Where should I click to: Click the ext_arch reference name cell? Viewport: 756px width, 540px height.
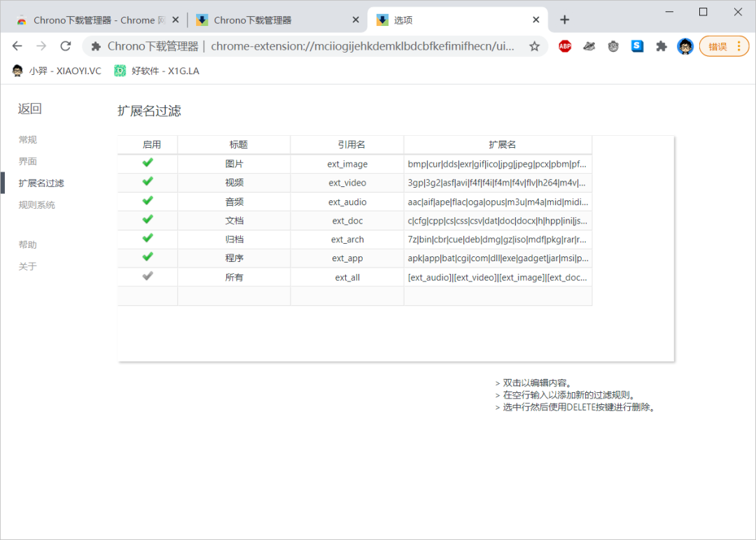click(x=347, y=240)
